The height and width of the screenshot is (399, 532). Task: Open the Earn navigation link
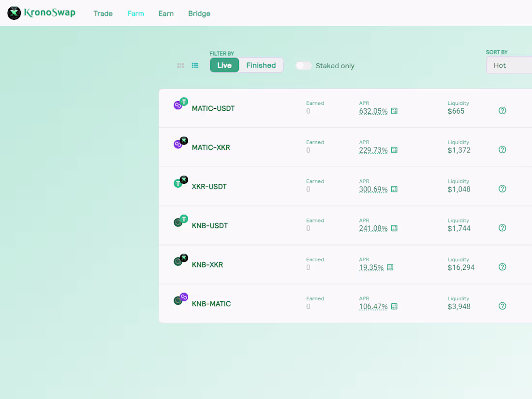[x=166, y=14]
